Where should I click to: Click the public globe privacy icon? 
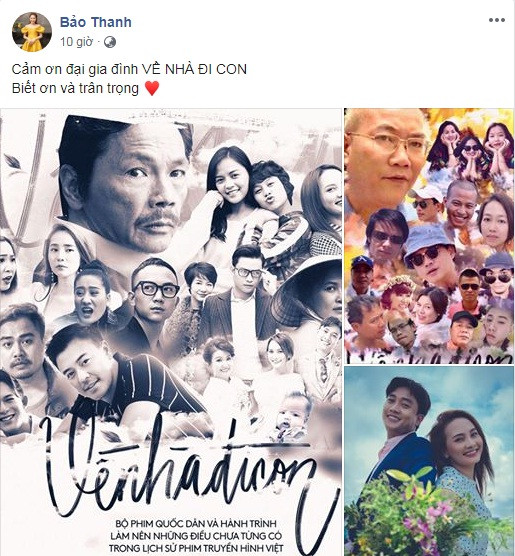click(x=110, y=42)
